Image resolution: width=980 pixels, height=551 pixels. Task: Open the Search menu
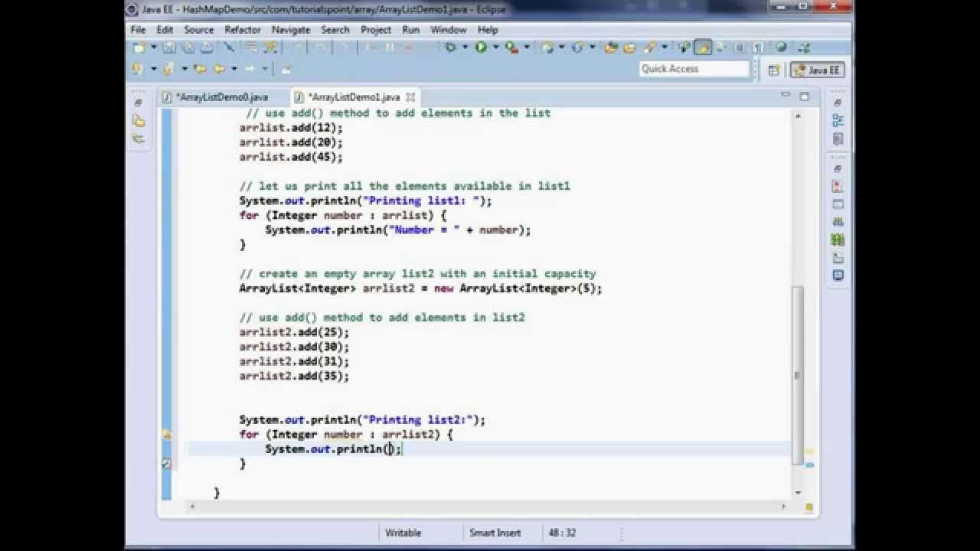pyautogui.click(x=335, y=30)
